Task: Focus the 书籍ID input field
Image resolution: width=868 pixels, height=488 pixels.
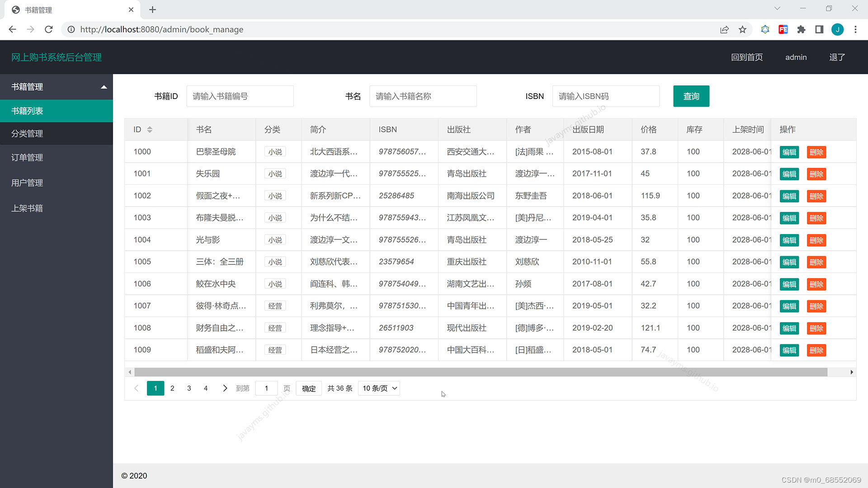Action: [240, 96]
